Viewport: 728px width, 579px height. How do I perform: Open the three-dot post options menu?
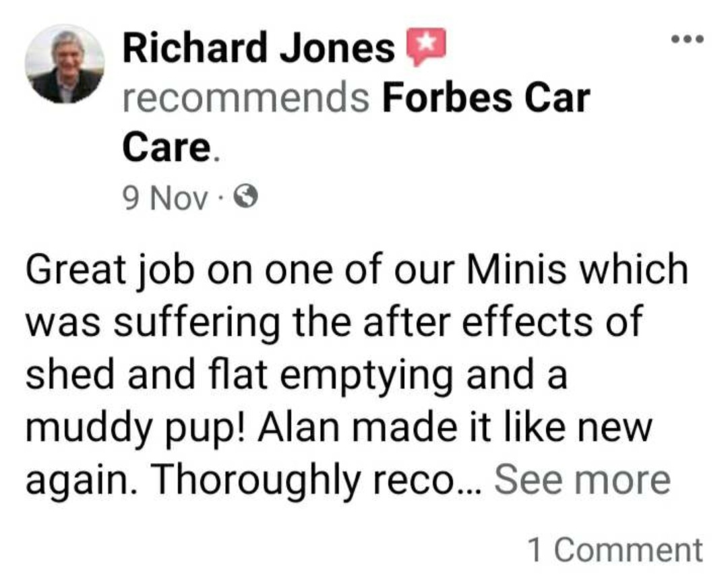[x=688, y=39]
